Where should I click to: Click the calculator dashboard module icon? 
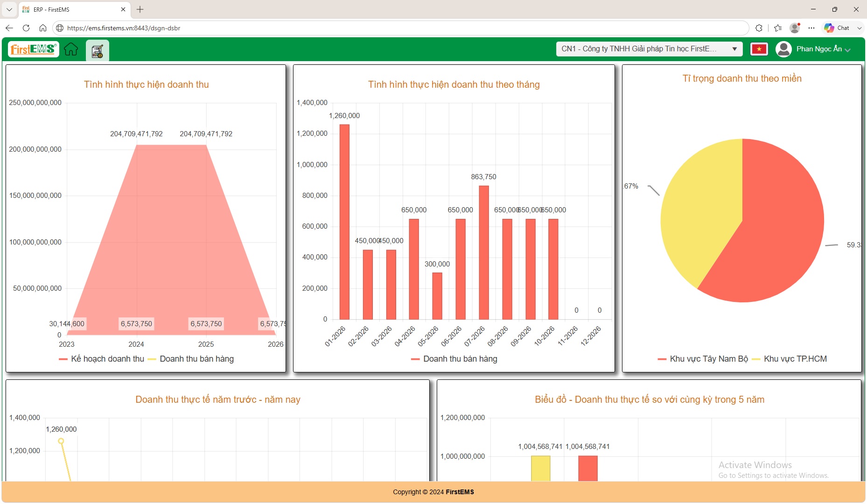97,50
